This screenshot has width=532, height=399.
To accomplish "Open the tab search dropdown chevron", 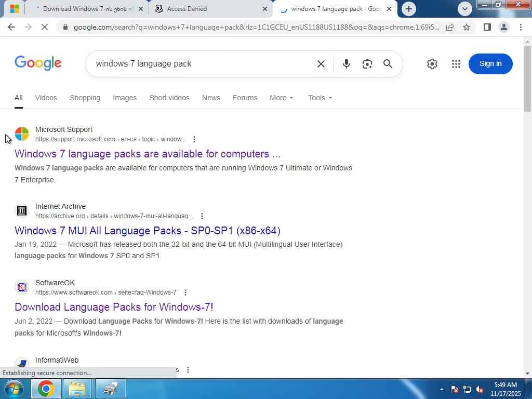I will click(464, 9).
